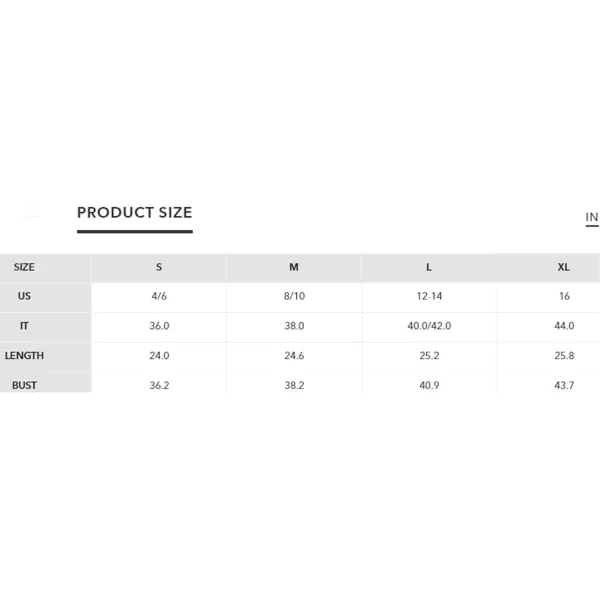600x600 pixels.
Task: Click the US 8/10 size cell
Action: [294, 296]
